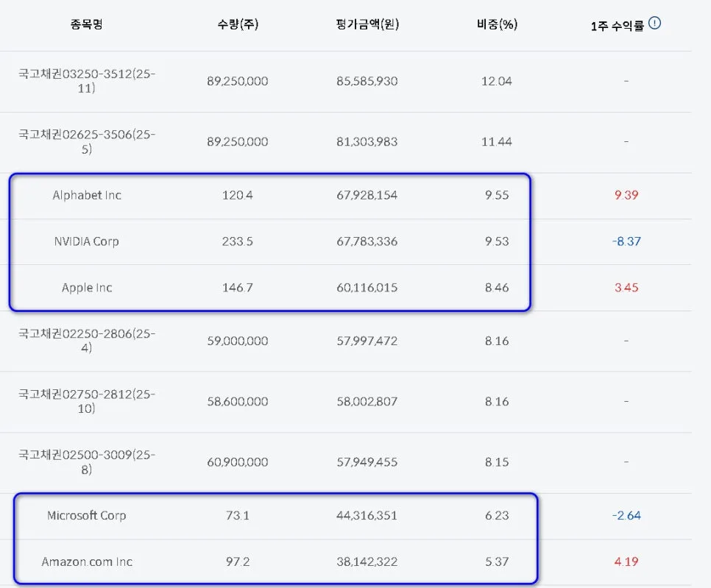
Task: Click the weight value 9.55
Action: 497,196
